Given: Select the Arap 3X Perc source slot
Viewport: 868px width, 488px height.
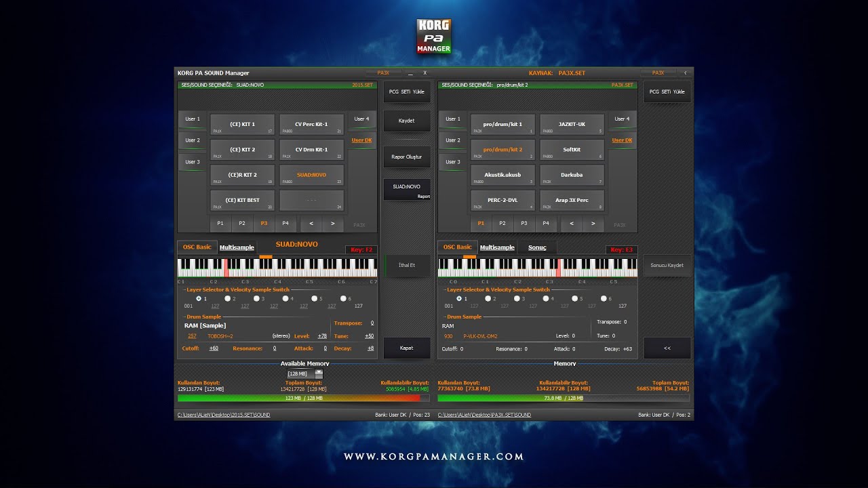Looking at the screenshot, I should (x=572, y=200).
